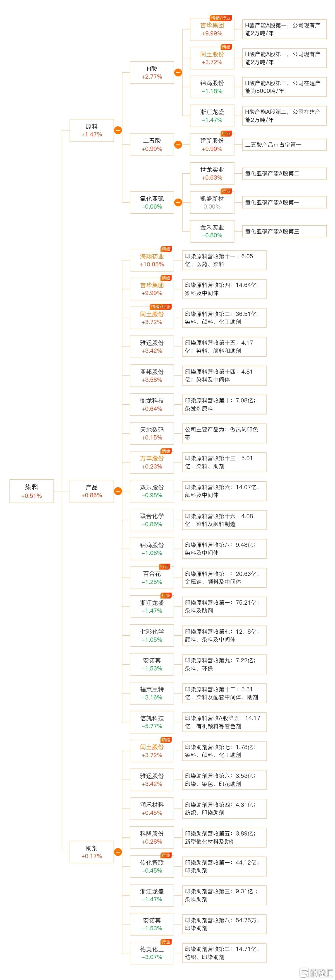Open 亚邦股份 +3.58% stock node
Viewport: 335px width, 980px height.
[152, 375]
